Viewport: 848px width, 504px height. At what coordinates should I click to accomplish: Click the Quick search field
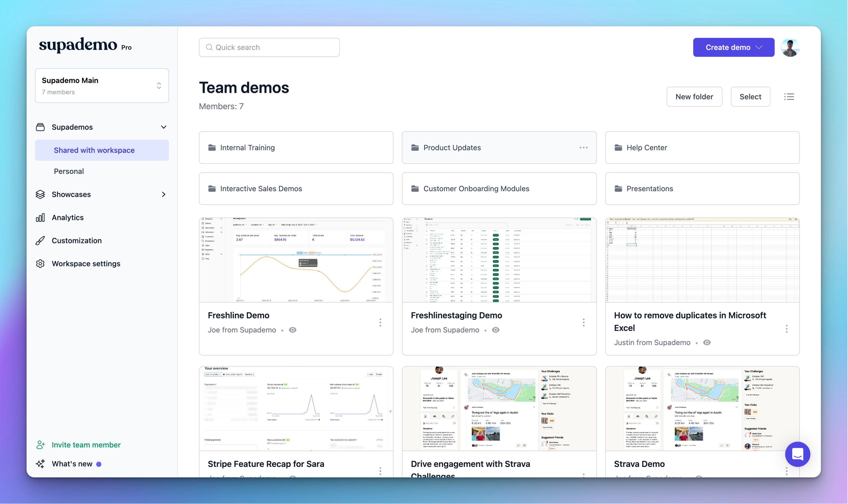point(269,48)
